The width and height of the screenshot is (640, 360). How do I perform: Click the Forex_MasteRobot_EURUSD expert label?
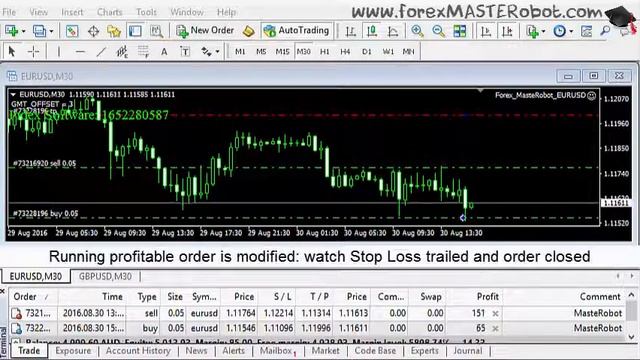(540, 96)
